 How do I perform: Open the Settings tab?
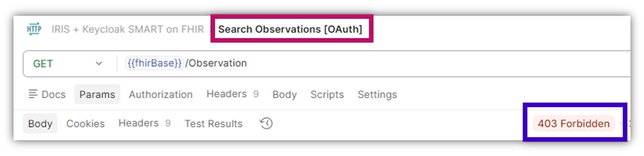(x=377, y=94)
